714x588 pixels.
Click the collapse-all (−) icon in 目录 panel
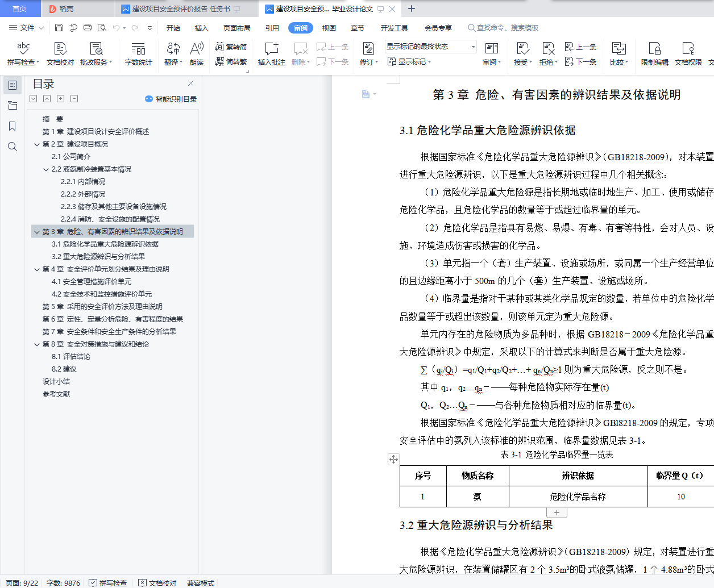click(74, 99)
